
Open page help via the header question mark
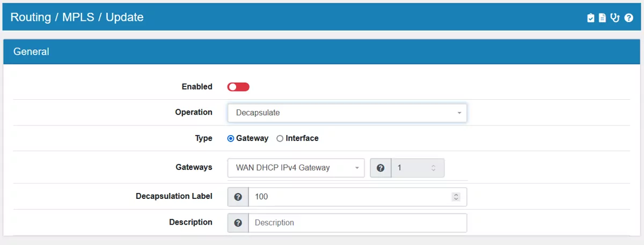pyautogui.click(x=628, y=18)
